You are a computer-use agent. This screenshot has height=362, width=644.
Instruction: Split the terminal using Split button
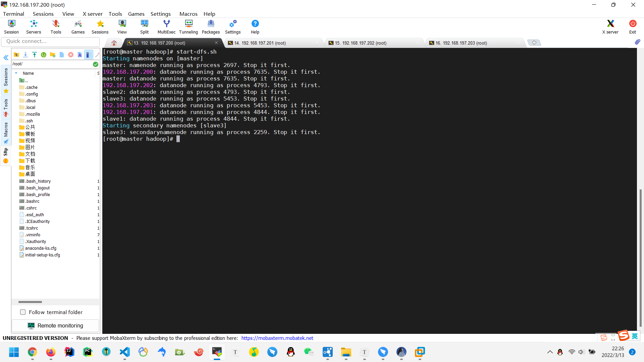point(144,27)
